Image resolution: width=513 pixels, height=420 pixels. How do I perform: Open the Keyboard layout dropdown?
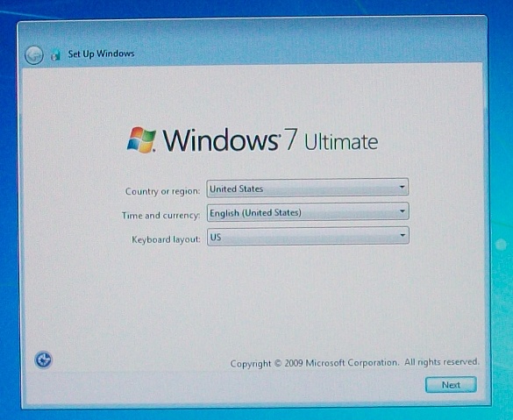point(308,236)
